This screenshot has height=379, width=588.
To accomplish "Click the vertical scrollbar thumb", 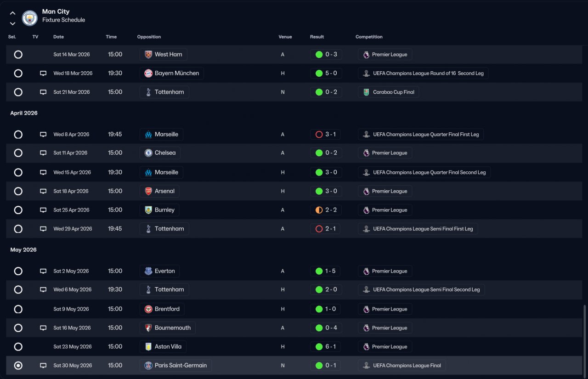I will click(x=584, y=339).
